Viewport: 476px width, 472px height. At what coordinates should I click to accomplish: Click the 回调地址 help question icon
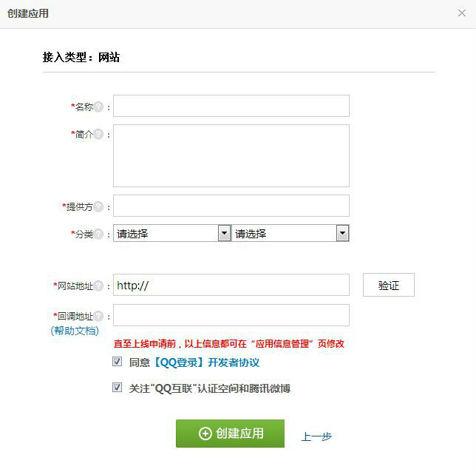tap(98, 316)
